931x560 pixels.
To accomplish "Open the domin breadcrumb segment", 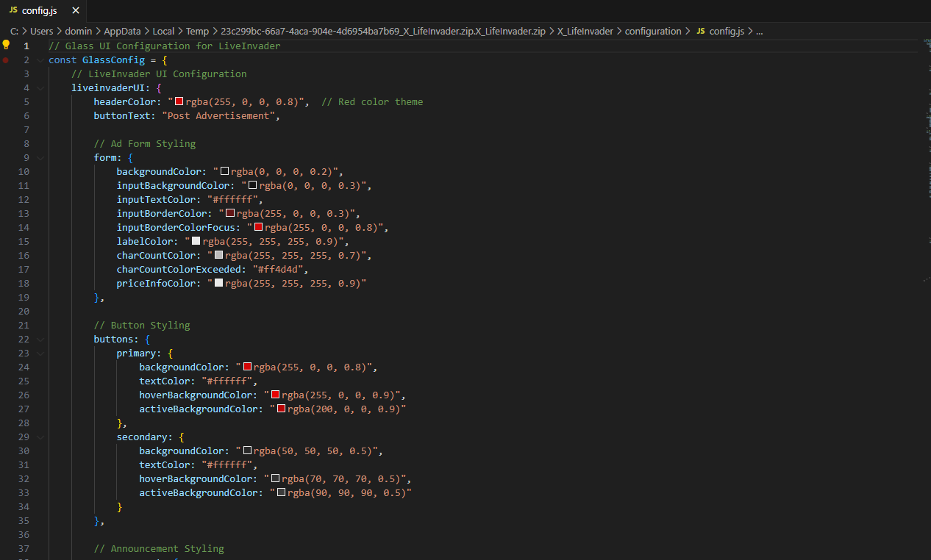I will click(79, 31).
